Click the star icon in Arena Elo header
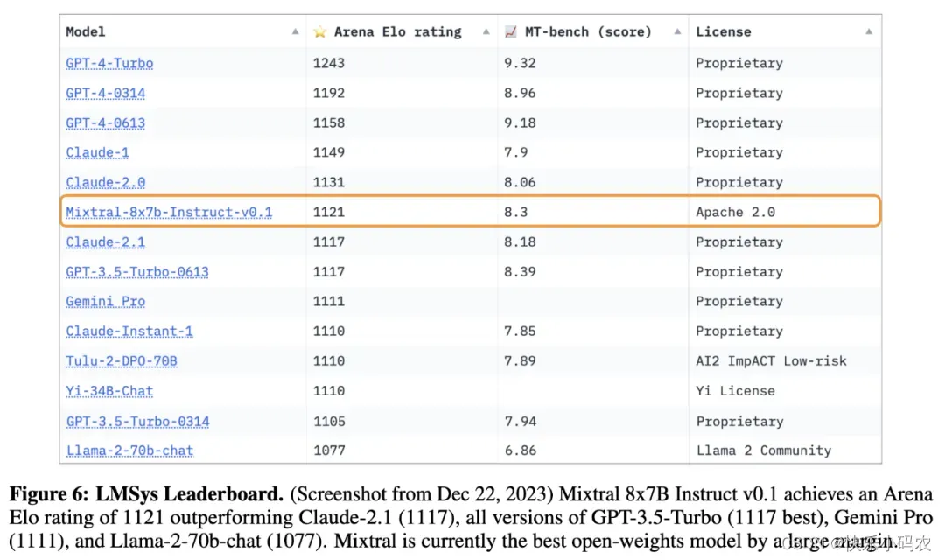Viewport: 945px width, 560px height. coord(320,32)
